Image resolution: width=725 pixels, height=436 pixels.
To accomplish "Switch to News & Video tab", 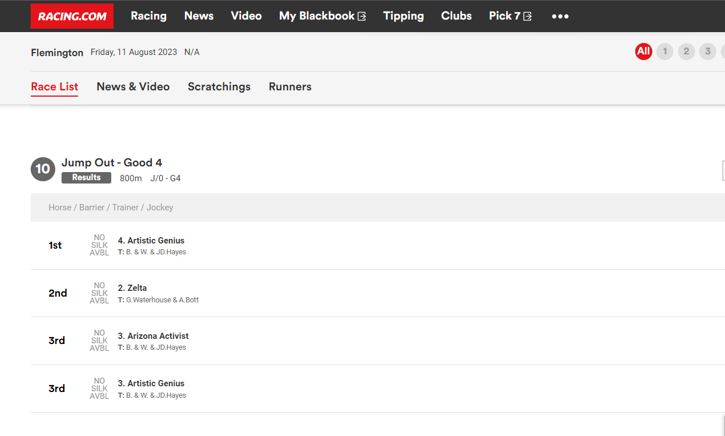I will pos(133,87).
